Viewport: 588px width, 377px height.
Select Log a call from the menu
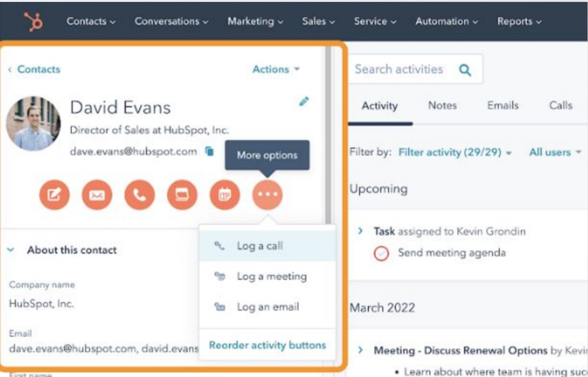coord(267,246)
